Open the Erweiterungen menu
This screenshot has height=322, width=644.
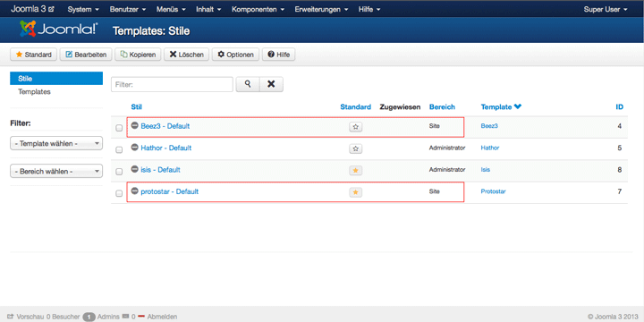(321, 9)
